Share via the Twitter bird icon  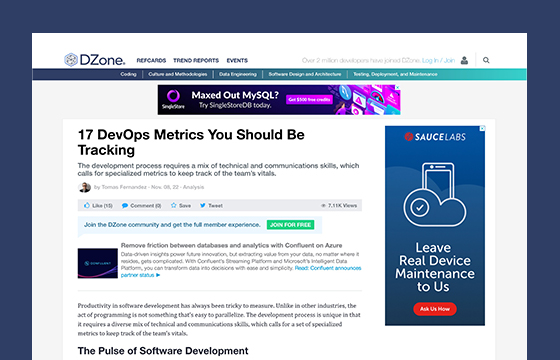(202, 205)
